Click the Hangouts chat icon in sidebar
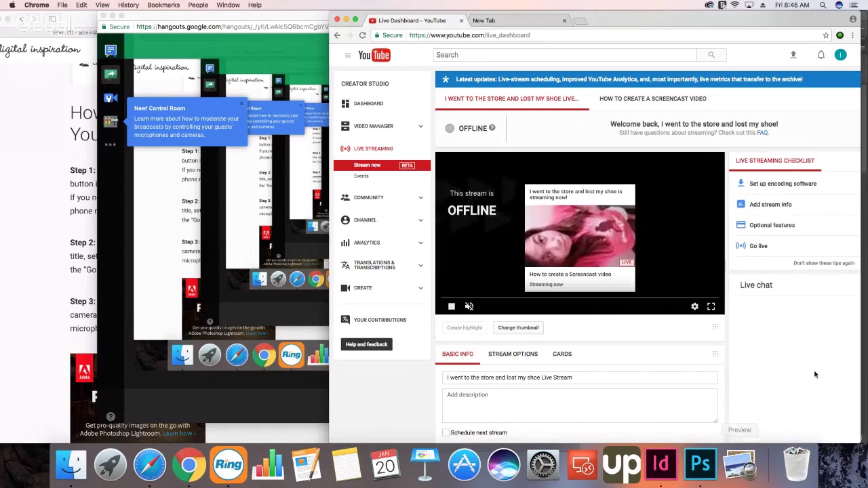868x488 pixels. tap(111, 50)
